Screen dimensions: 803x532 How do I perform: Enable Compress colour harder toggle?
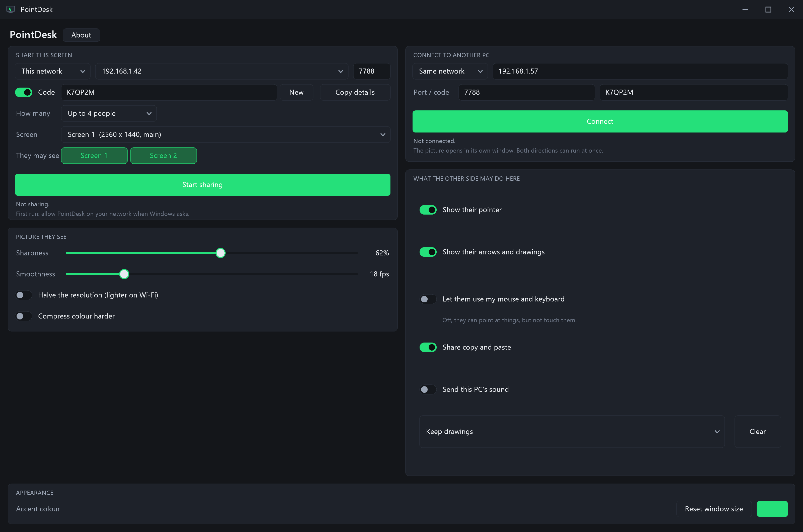tap(24, 316)
